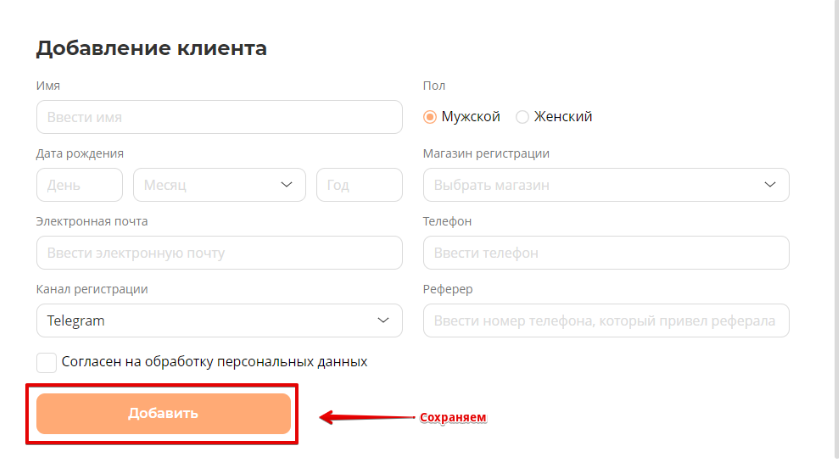This screenshot has height=464, width=839.
Task: Focus the Ввести имя input field
Action: pos(219,117)
